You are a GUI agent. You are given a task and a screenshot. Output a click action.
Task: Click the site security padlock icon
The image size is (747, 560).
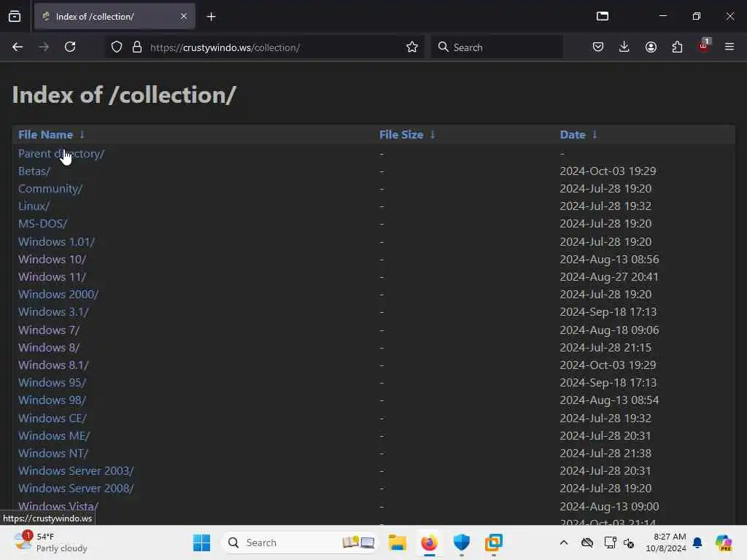point(137,47)
